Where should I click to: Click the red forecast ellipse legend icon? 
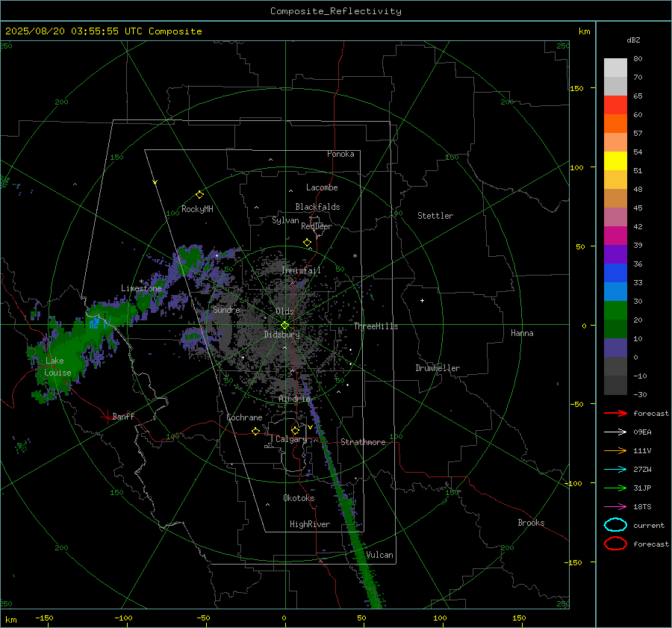click(615, 544)
